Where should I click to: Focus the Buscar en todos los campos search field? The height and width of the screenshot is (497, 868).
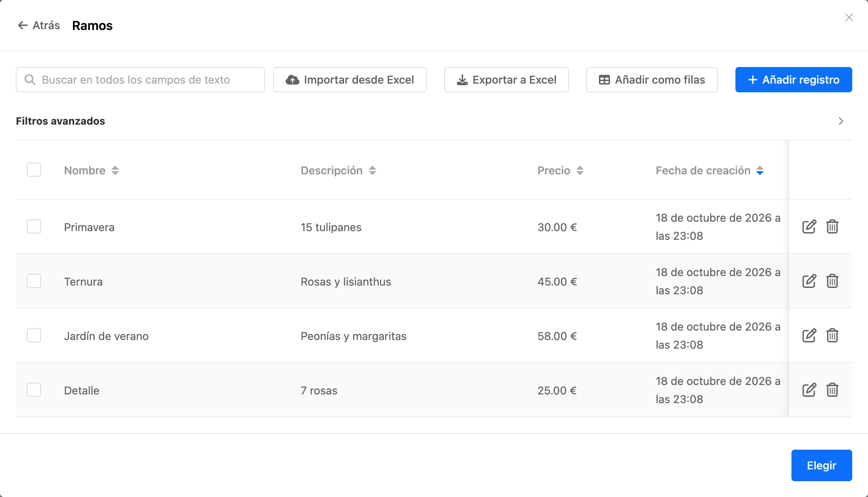(x=140, y=80)
